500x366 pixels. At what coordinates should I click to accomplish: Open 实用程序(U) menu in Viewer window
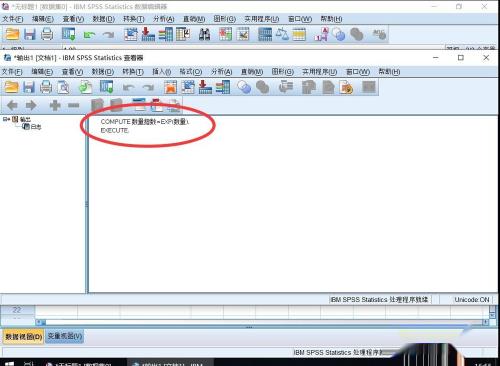(319, 72)
